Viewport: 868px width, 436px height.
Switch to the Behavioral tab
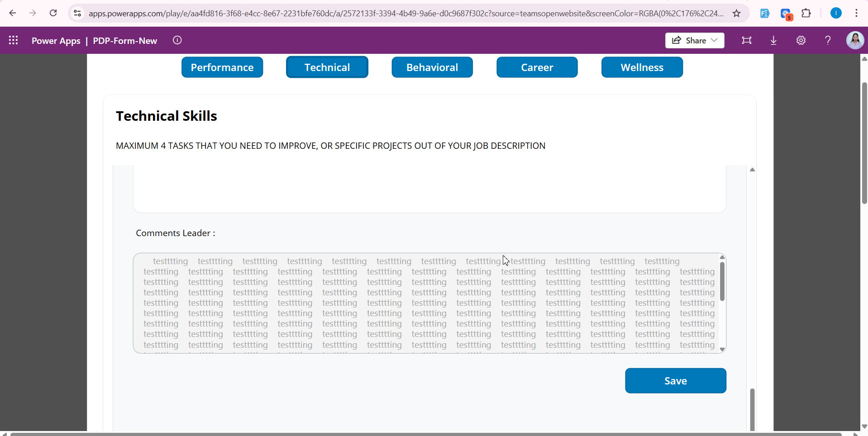tap(432, 67)
